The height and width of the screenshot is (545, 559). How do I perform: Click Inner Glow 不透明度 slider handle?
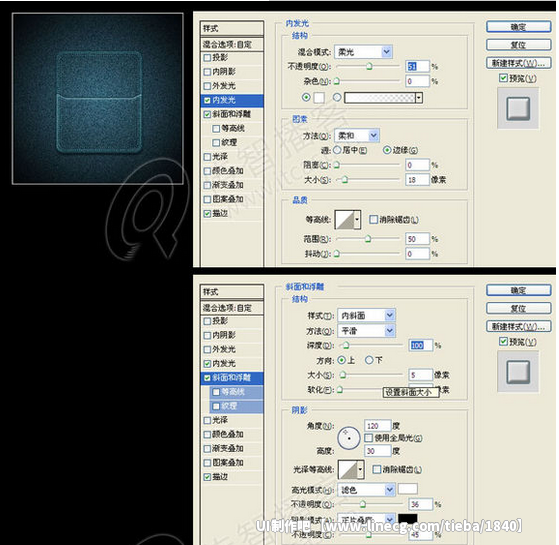(x=369, y=66)
